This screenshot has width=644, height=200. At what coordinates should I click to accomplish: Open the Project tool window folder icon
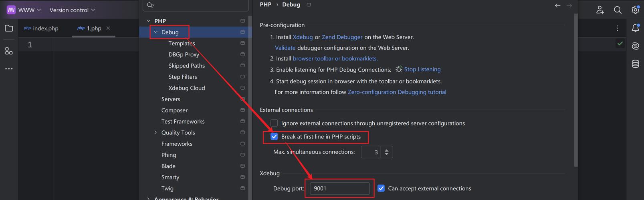click(9, 28)
